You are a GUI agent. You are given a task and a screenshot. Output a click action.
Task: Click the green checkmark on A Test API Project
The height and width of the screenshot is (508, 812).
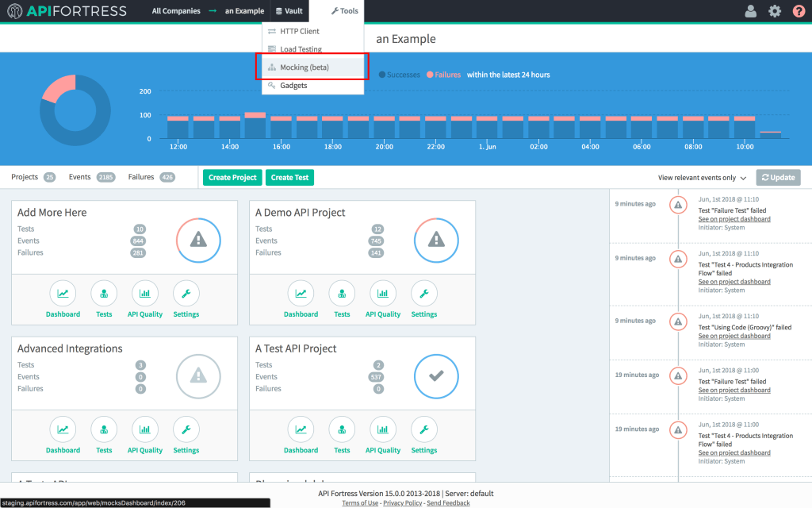pyautogui.click(x=436, y=376)
